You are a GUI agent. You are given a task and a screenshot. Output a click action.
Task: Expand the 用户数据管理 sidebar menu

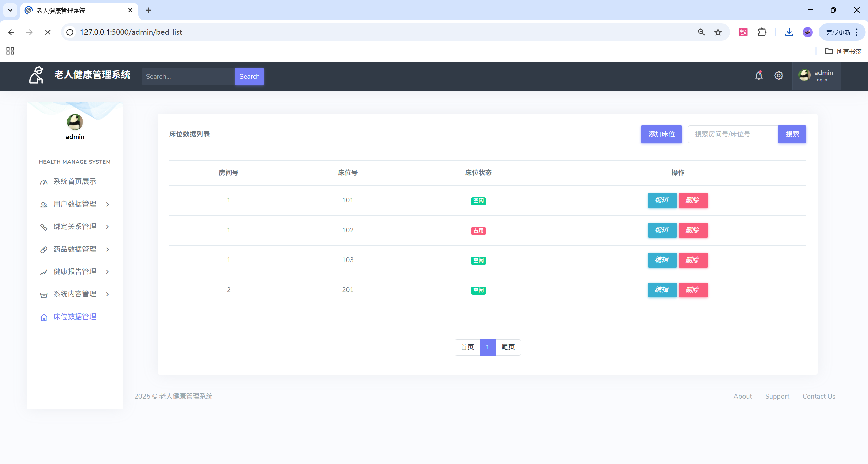[75, 204]
